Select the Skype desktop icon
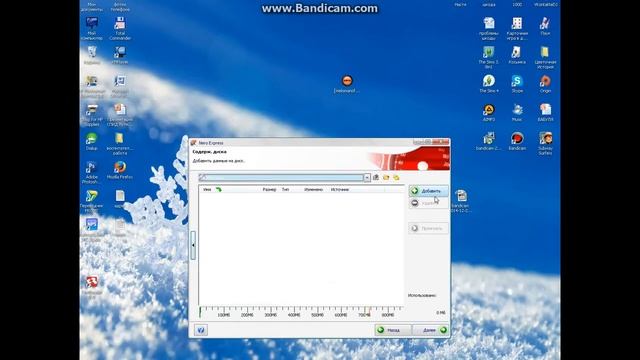This screenshot has width=640, height=360. pyautogui.click(x=517, y=84)
